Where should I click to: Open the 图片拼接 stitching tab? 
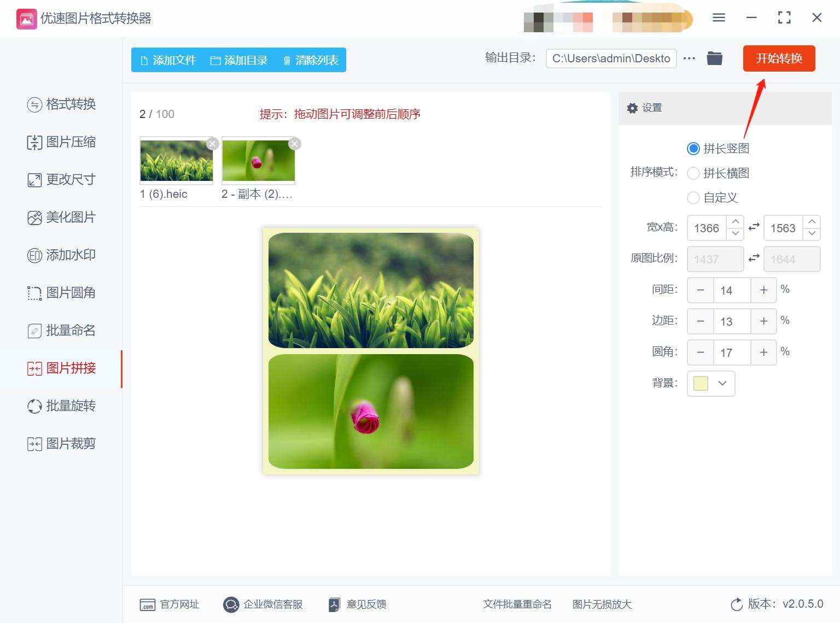tap(61, 368)
